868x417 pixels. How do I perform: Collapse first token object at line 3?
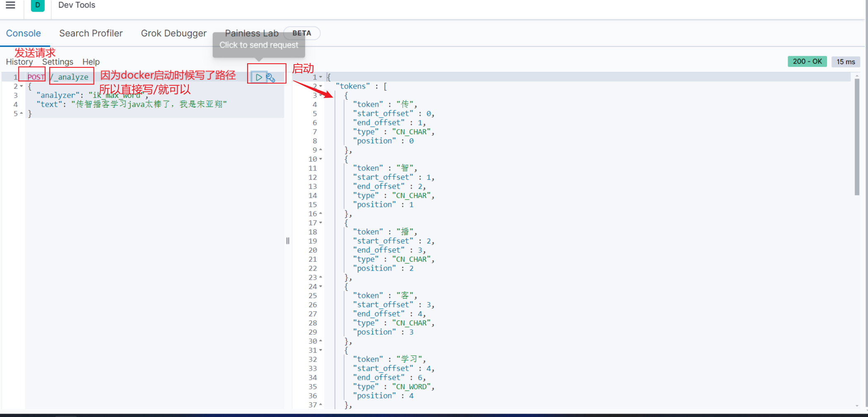click(x=320, y=96)
